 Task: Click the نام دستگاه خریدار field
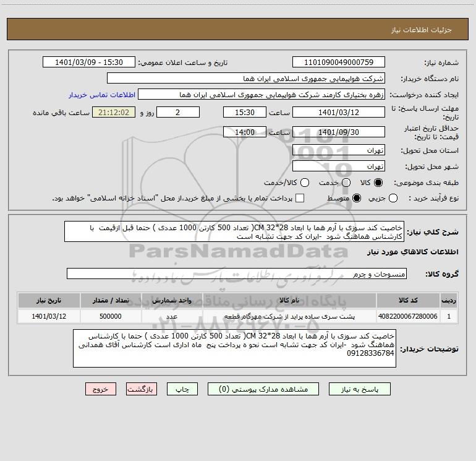246,79
